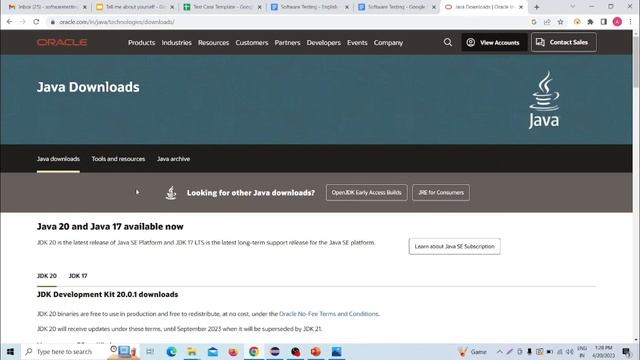
Task: Switch to the JDK 17 tab
Action: [x=78, y=276]
